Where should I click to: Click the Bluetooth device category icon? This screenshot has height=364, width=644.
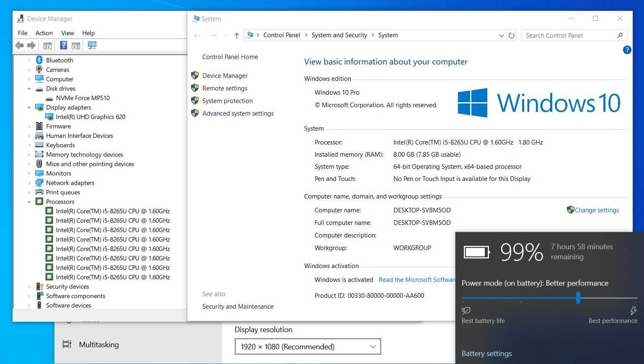39,60
